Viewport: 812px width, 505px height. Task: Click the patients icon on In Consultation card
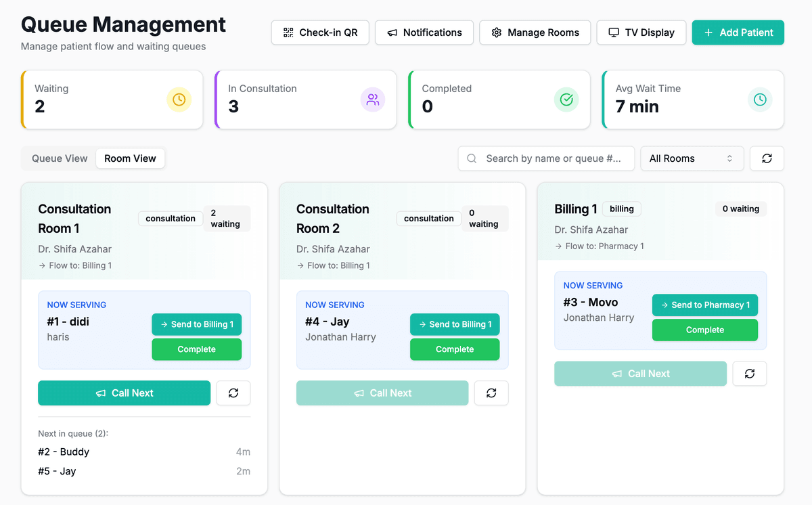pos(373,100)
